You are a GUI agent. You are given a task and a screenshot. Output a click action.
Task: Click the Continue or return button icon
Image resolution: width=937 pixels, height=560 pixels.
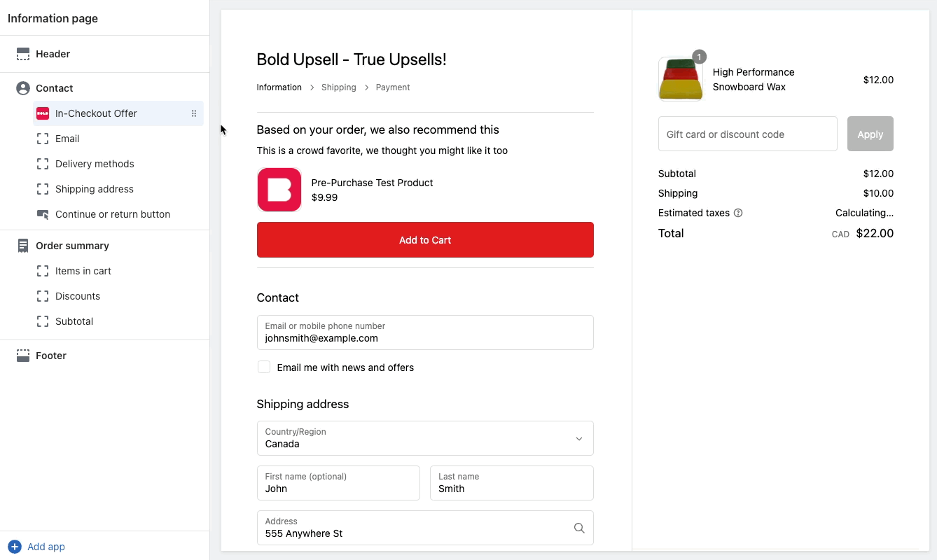tap(43, 214)
